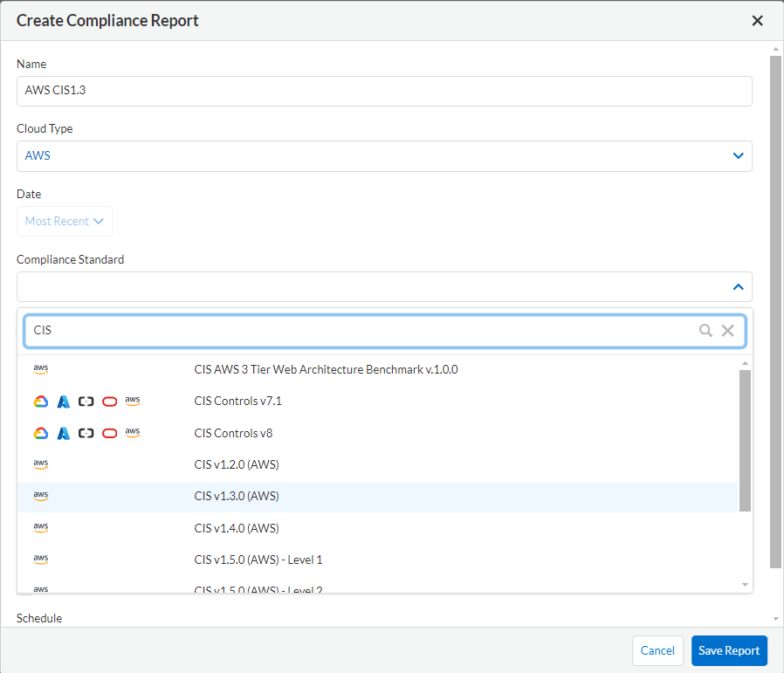
Task: Click the standards list scrollbar thumb
Action: pyautogui.click(x=745, y=441)
